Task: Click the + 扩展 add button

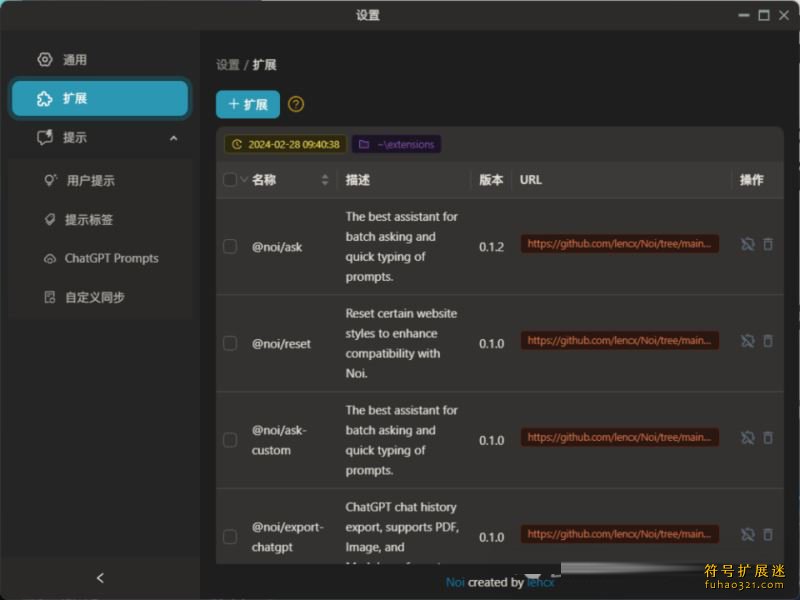Action: [x=248, y=104]
